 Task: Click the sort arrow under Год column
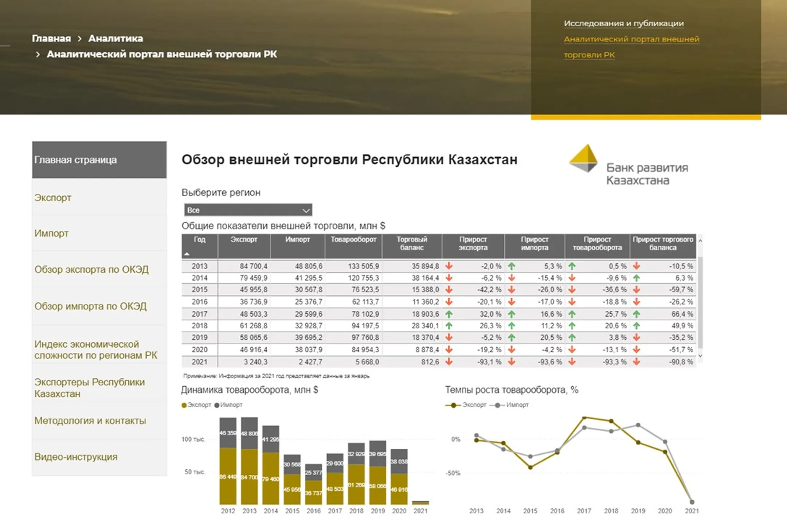point(187,254)
